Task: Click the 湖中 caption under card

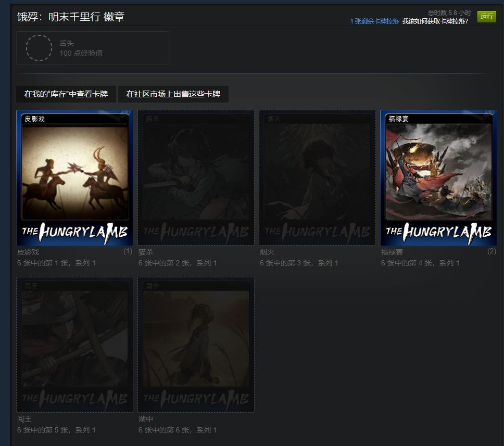Action: pos(146,419)
